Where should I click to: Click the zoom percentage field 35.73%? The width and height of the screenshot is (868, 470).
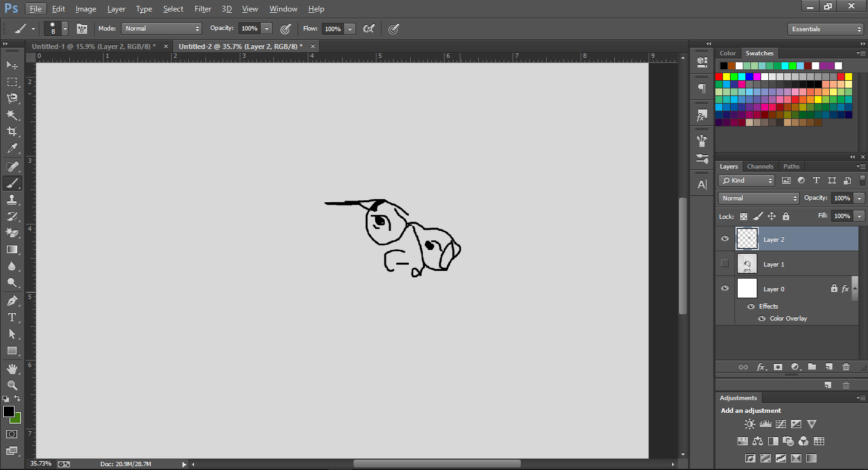pos(41,464)
